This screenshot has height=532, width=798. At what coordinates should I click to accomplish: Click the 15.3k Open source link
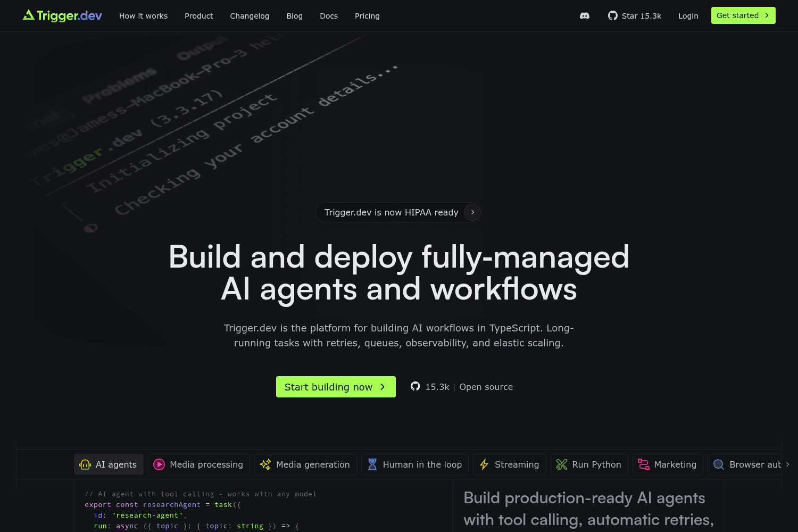click(462, 387)
